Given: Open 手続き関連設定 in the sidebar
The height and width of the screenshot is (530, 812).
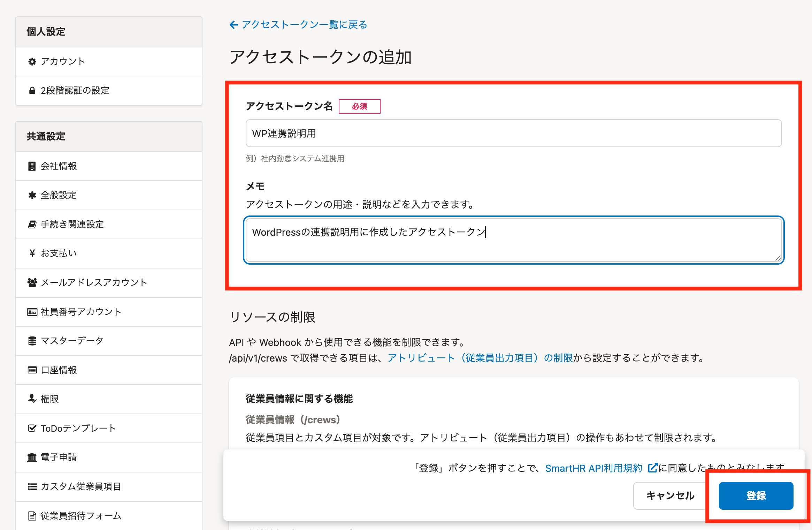Looking at the screenshot, I should pyautogui.click(x=72, y=225).
